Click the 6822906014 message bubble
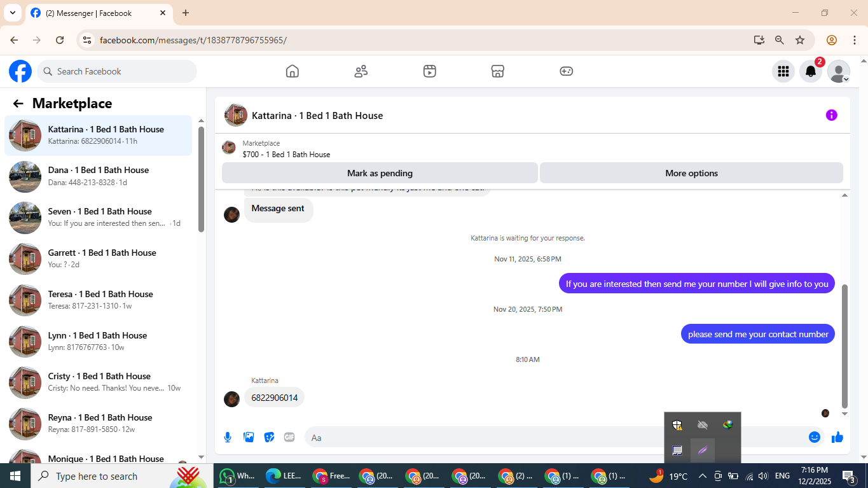This screenshot has height=488, width=868. [x=274, y=398]
